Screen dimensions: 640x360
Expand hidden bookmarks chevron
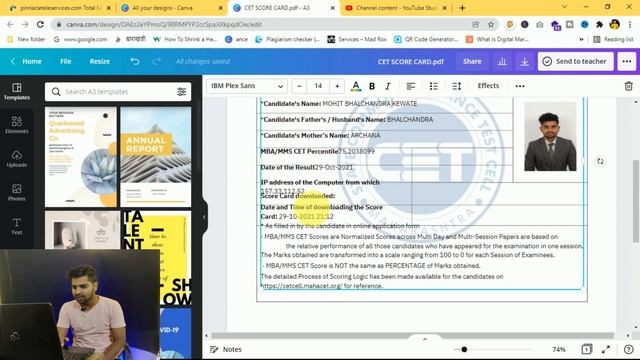pyautogui.click(x=581, y=39)
